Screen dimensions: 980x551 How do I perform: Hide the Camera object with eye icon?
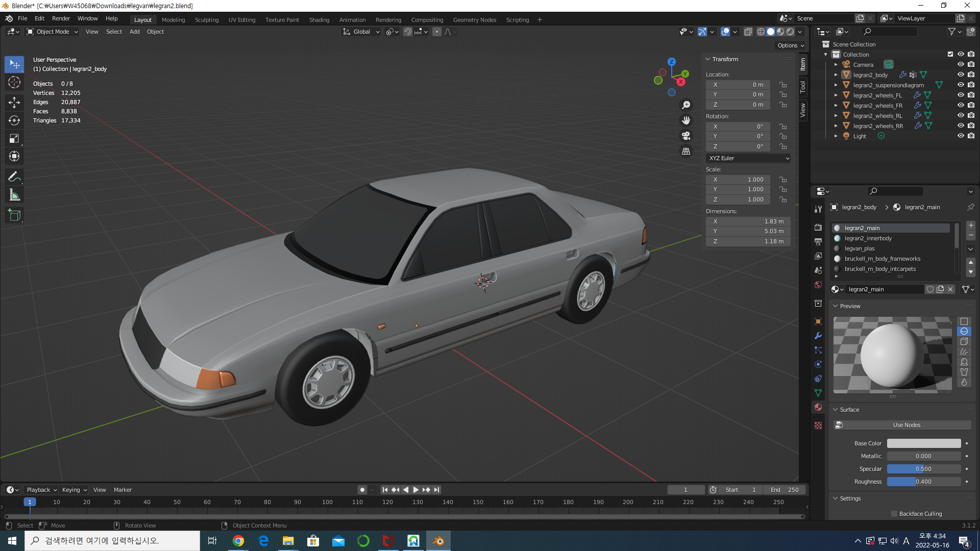click(x=961, y=65)
